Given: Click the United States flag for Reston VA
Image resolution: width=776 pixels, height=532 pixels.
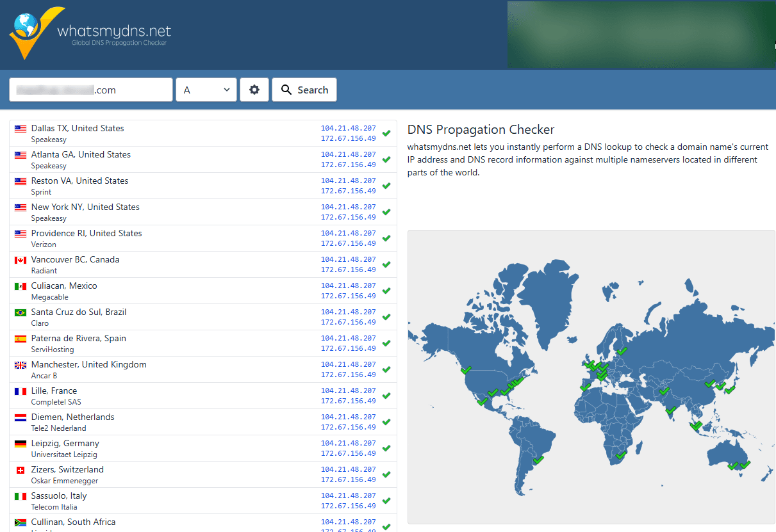Looking at the screenshot, I should (21, 181).
